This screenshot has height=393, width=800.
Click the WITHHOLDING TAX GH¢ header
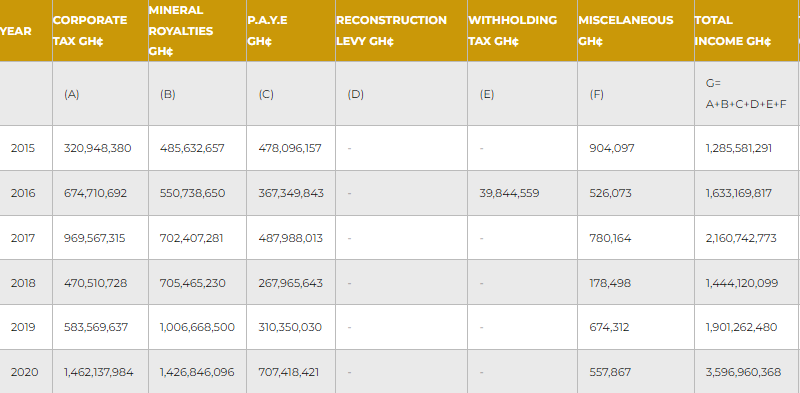pos(522,31)
